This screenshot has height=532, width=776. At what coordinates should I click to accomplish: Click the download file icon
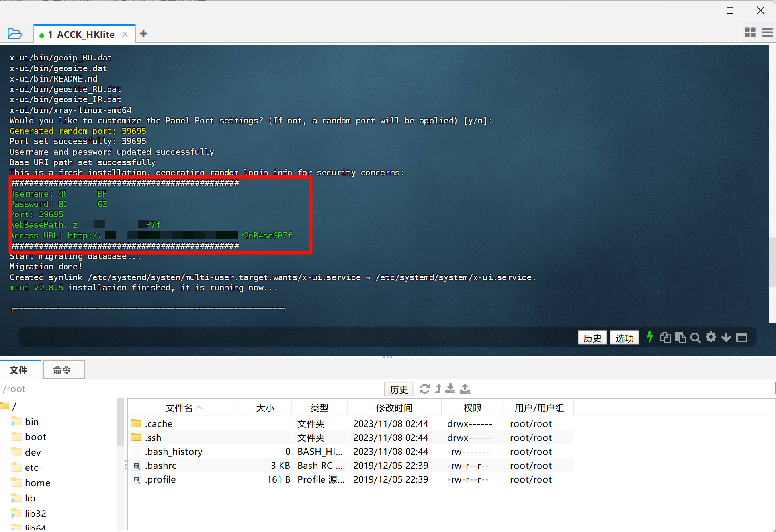(450, 389)
